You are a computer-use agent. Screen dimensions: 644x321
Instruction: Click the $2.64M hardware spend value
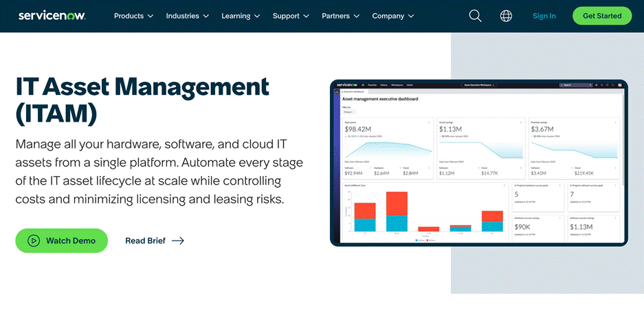(381, 173)
